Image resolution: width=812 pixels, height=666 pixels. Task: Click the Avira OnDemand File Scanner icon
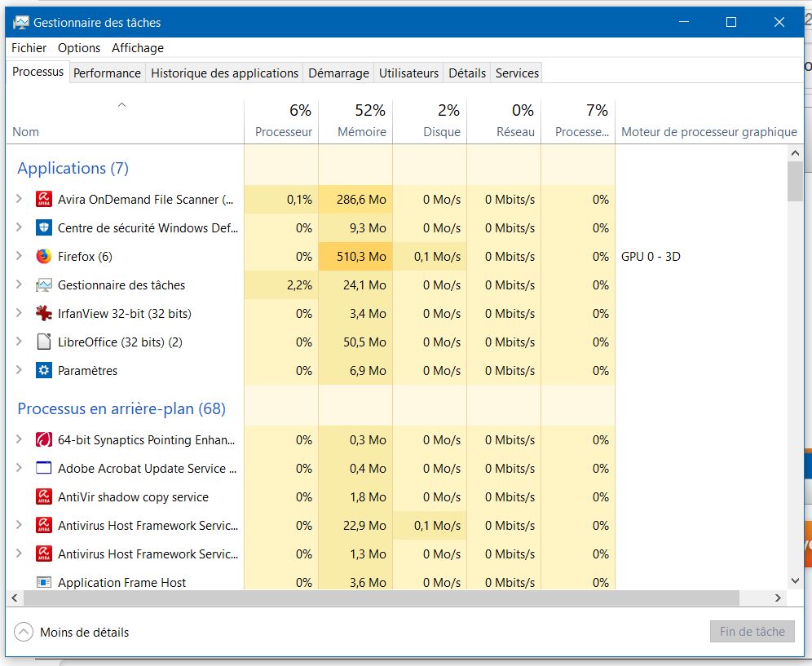(x=44, y=200)
